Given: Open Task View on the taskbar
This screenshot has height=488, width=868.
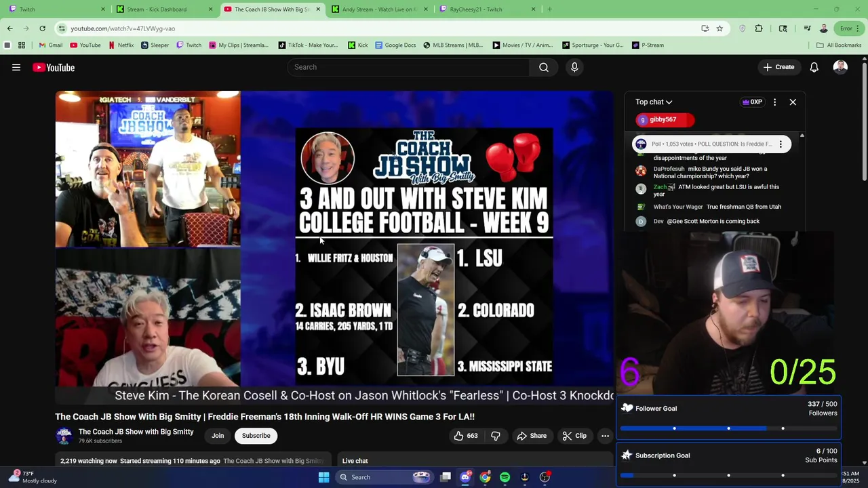Looking at the screenshot, I should [x=446, y=477].
